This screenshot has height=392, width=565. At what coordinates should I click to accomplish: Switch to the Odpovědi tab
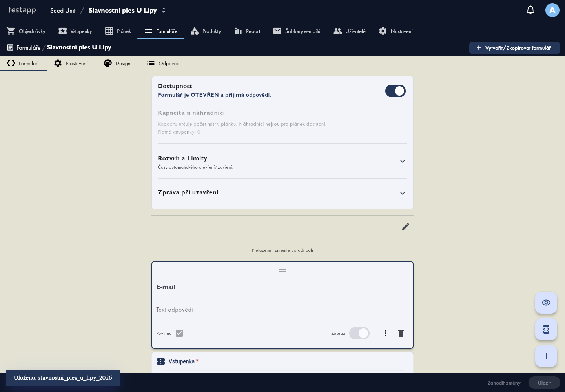(164, 64)
